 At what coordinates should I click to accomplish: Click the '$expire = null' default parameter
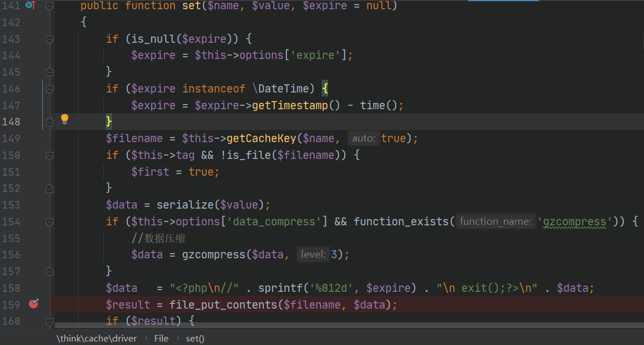click(x=347, y=6)
